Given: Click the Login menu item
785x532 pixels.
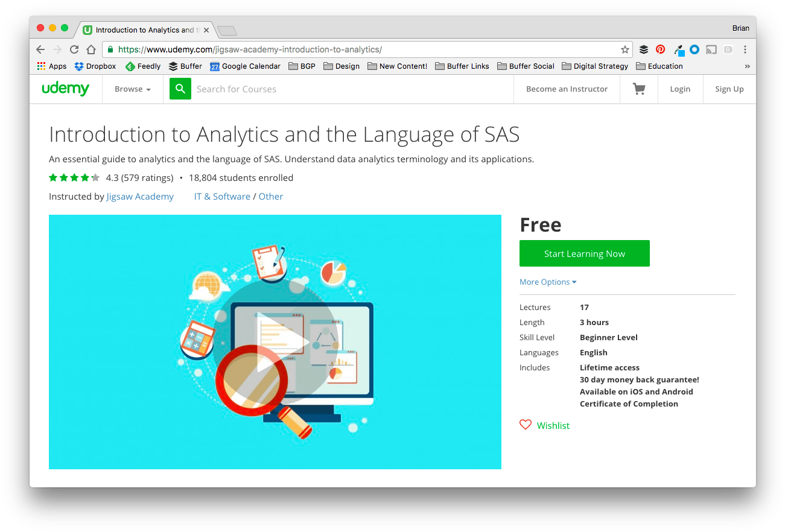Looking at the screenshot, I should coord(680,89).
